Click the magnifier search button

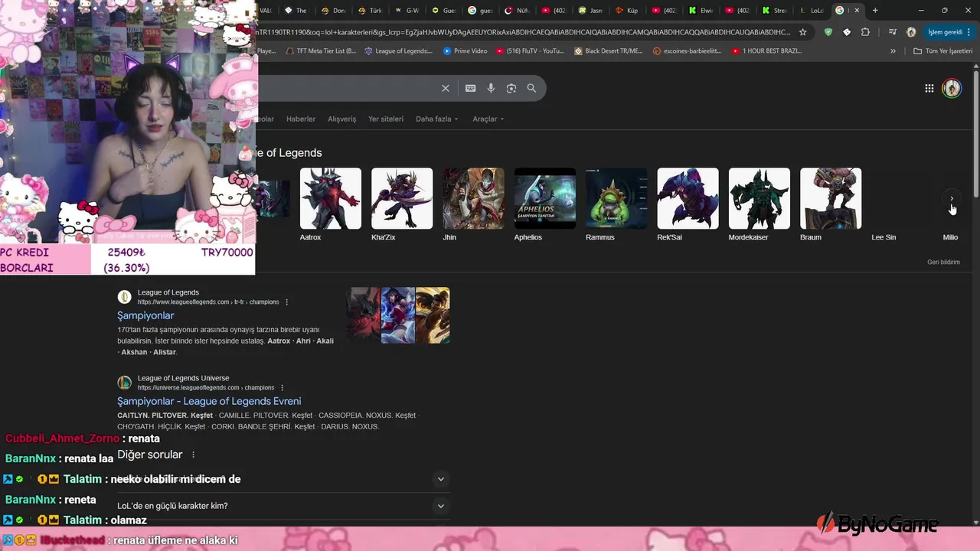pos(531,88)
